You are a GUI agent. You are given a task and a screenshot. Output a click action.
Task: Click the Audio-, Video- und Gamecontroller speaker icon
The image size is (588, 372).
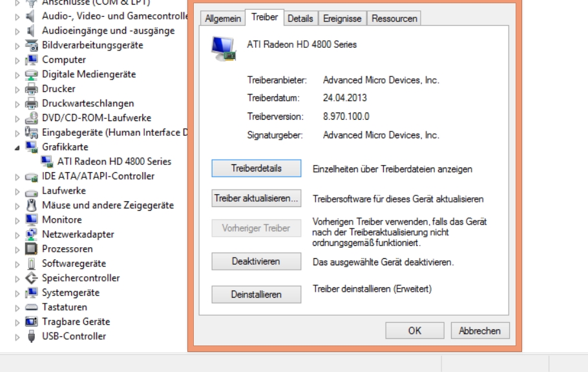tap(31, 16)
